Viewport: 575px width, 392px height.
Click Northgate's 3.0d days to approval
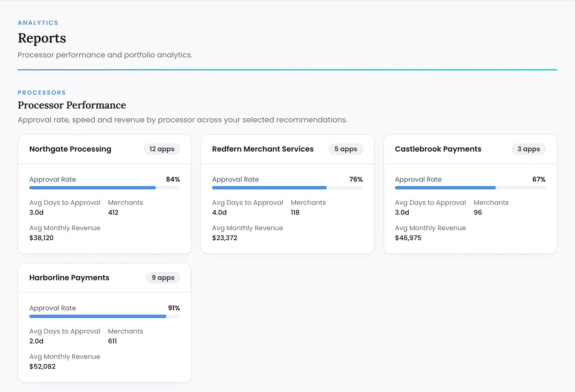[36, 213]
